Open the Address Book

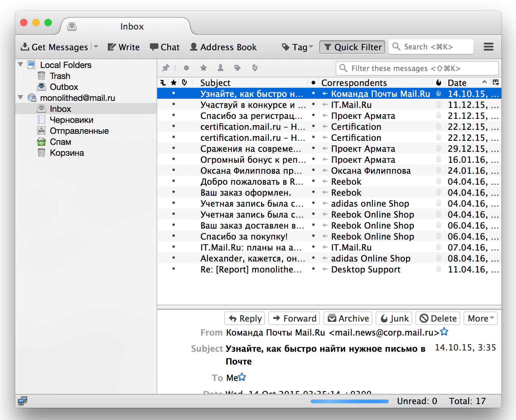223,47
